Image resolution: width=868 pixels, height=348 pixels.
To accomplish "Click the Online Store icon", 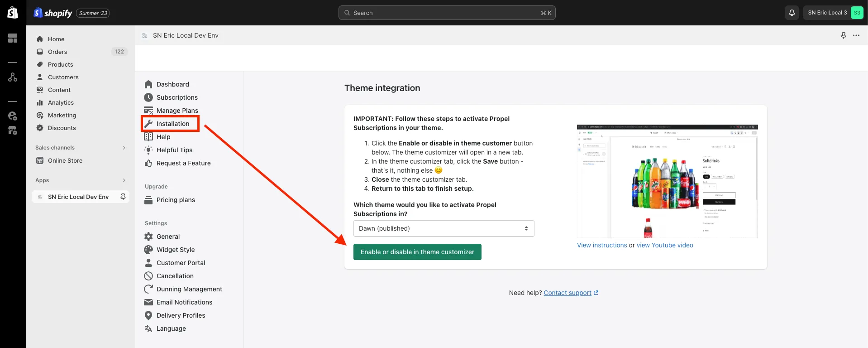I will (40, 160).
